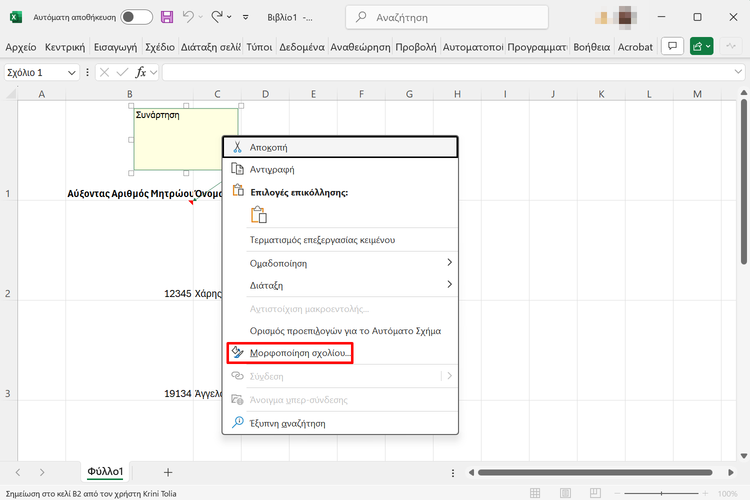The image size is (750, 500).
Task: Click the Comments speech bubble icon
Action: [x=672, y=46]
